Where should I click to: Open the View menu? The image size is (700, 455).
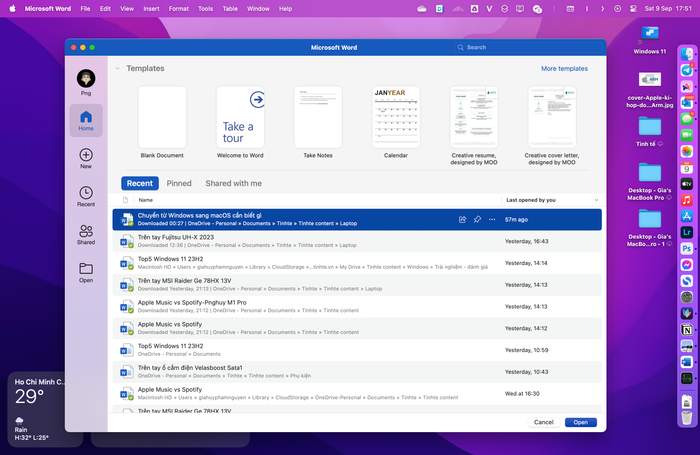click(127, 8)
